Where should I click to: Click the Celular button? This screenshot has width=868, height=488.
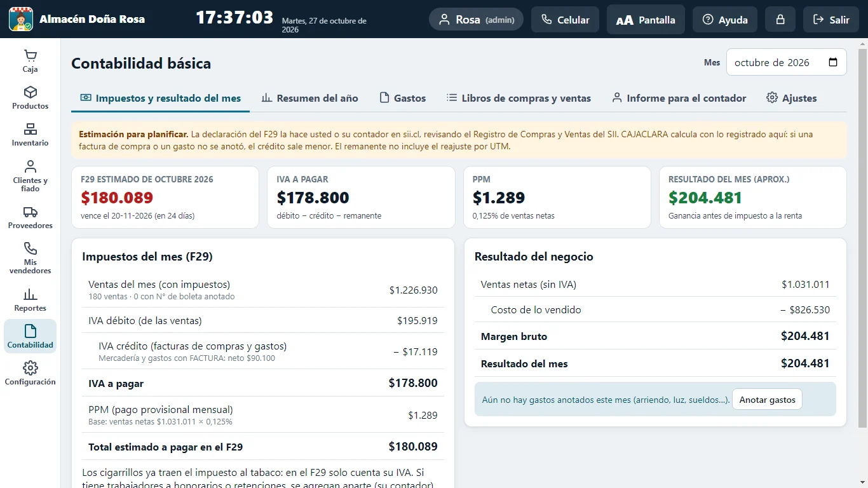[x=565, y=20]
